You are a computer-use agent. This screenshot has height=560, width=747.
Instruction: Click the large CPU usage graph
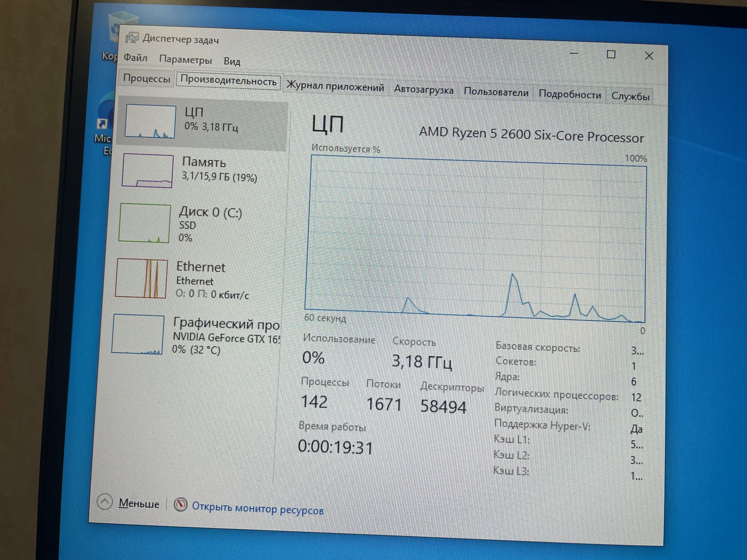click(475, 239)
